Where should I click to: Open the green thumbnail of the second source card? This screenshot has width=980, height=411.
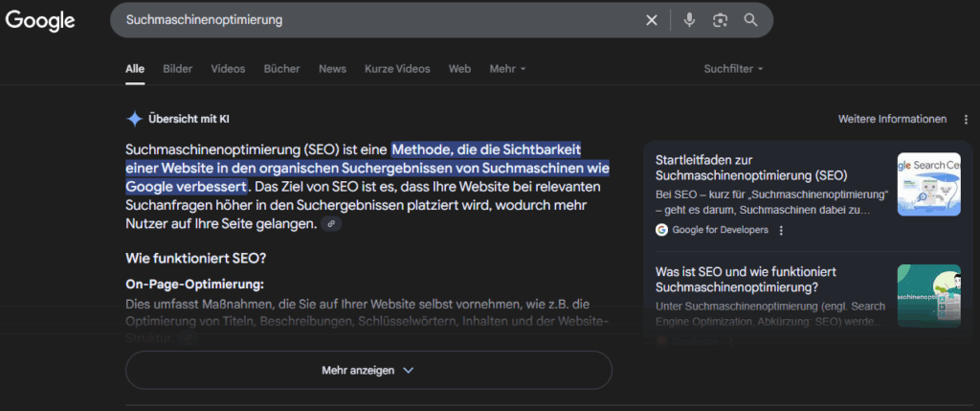928,296
